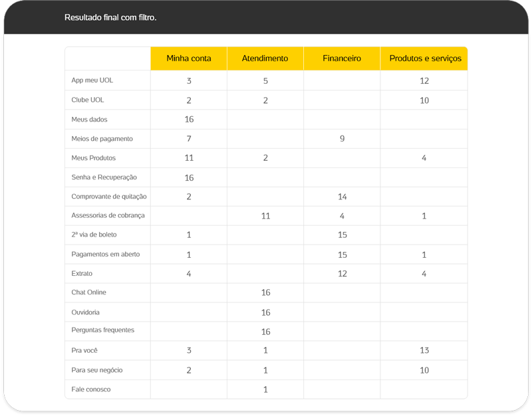532x416 pixels.
Task: Select the "Fale conosco" row label
Action: [91, 389]
